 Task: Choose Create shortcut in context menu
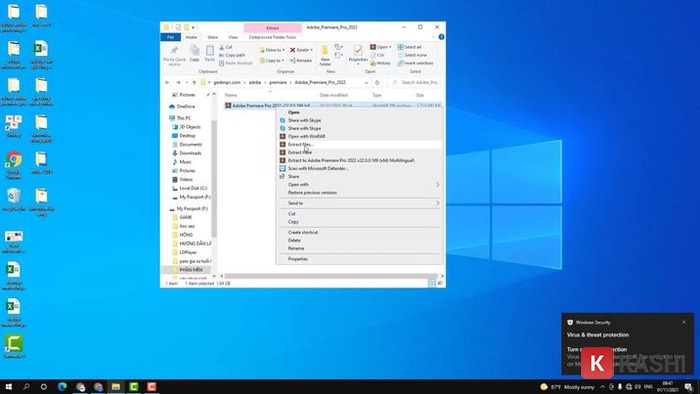pyautogui.click(x=360, y=232)
